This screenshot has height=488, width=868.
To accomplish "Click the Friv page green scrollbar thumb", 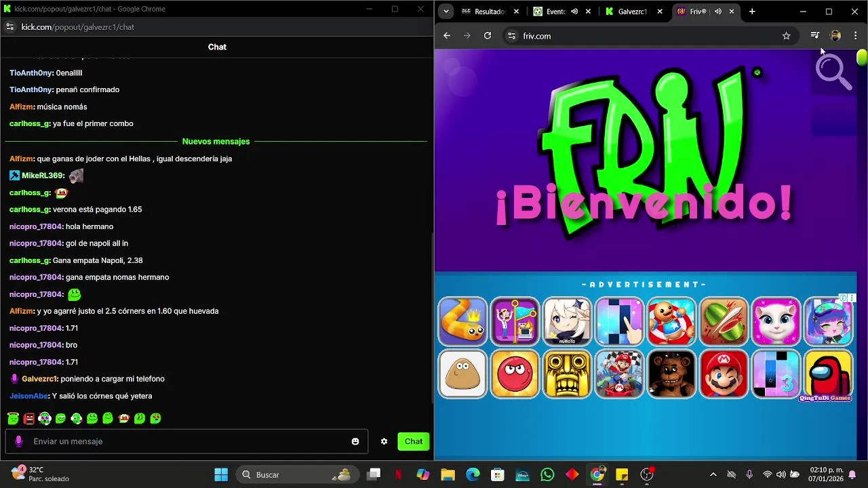I will coord(862,58).
